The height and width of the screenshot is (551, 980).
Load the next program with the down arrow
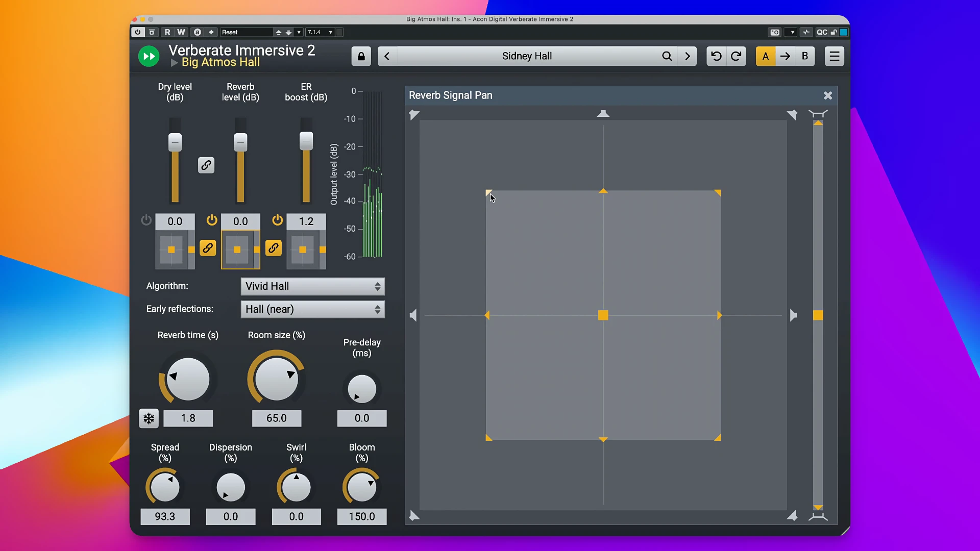click(x=289, y=32)
